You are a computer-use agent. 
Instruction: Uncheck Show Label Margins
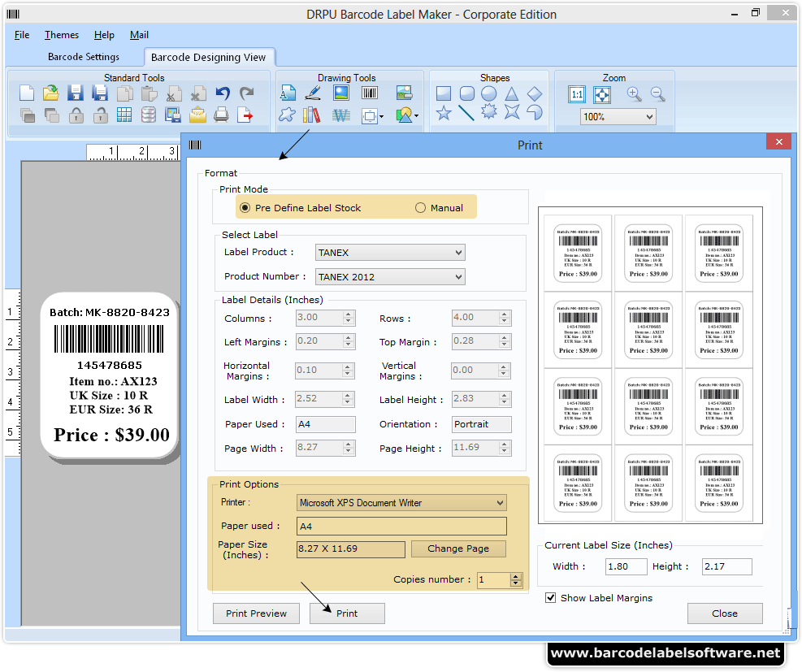[x=550, y=597]
